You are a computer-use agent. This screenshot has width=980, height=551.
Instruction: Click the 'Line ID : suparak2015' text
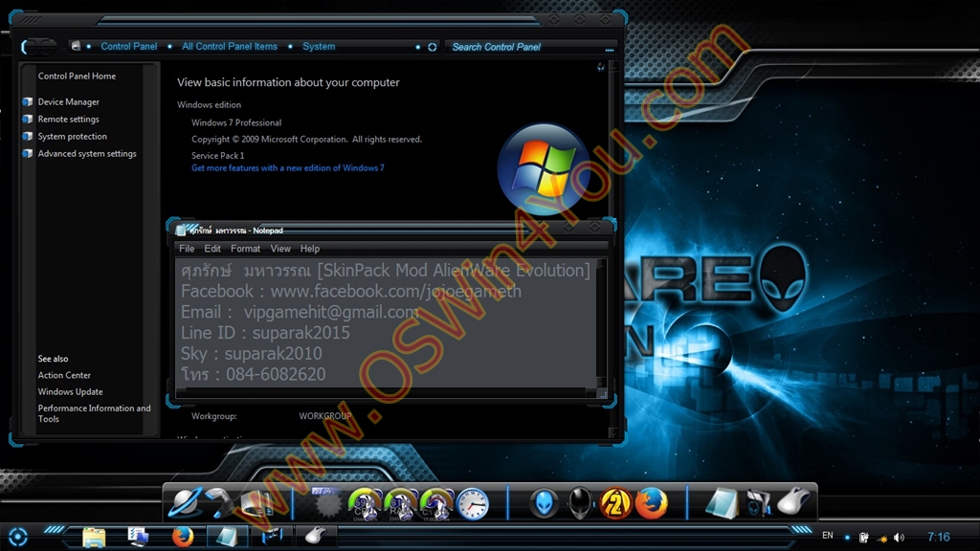tap(265, 332)
